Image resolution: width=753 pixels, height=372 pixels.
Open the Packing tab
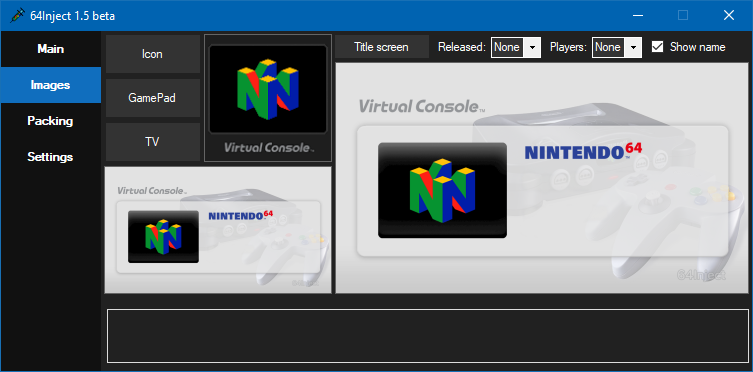coord(51,121)
